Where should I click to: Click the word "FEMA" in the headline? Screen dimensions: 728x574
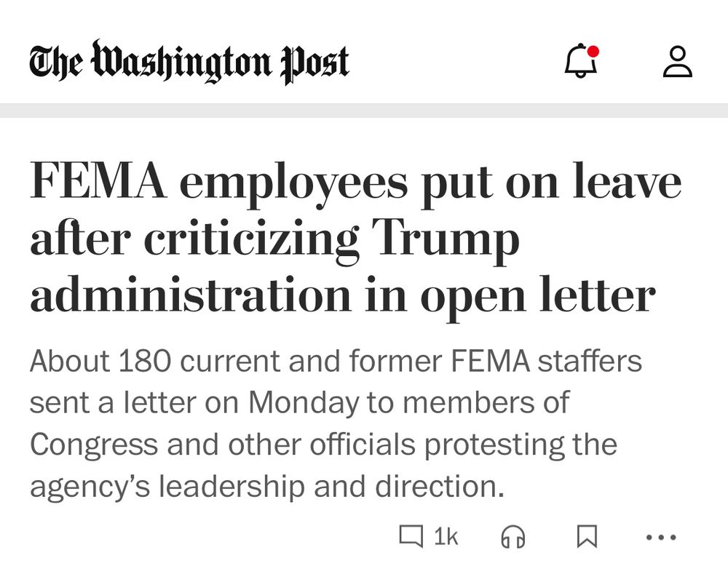[98, 181]
